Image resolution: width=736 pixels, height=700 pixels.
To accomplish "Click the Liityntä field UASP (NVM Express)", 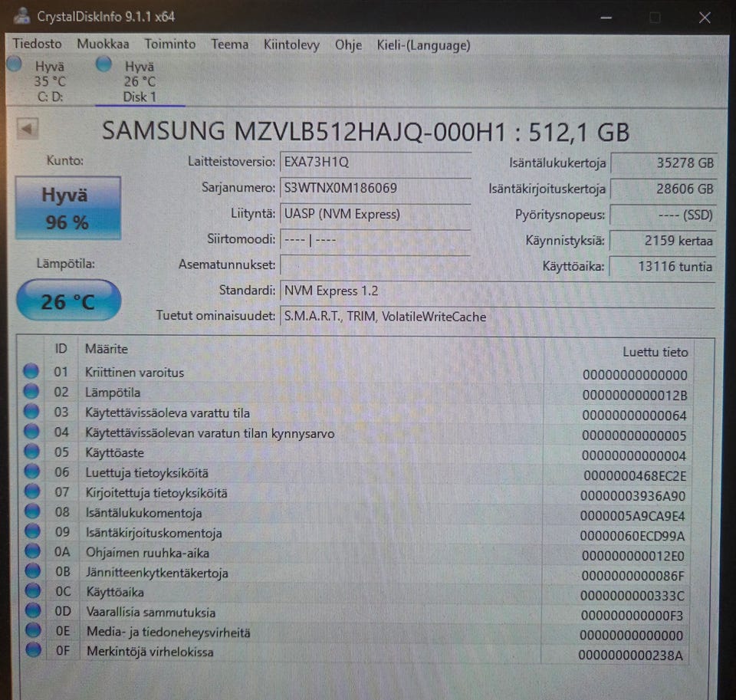I will 375,214.
